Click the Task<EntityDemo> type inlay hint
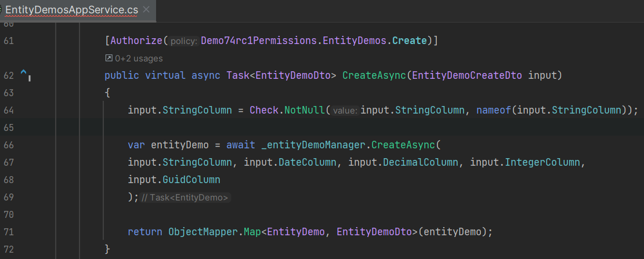Image resolution: width=644 pixels, height=259 pixels. [x=186, y=198]
